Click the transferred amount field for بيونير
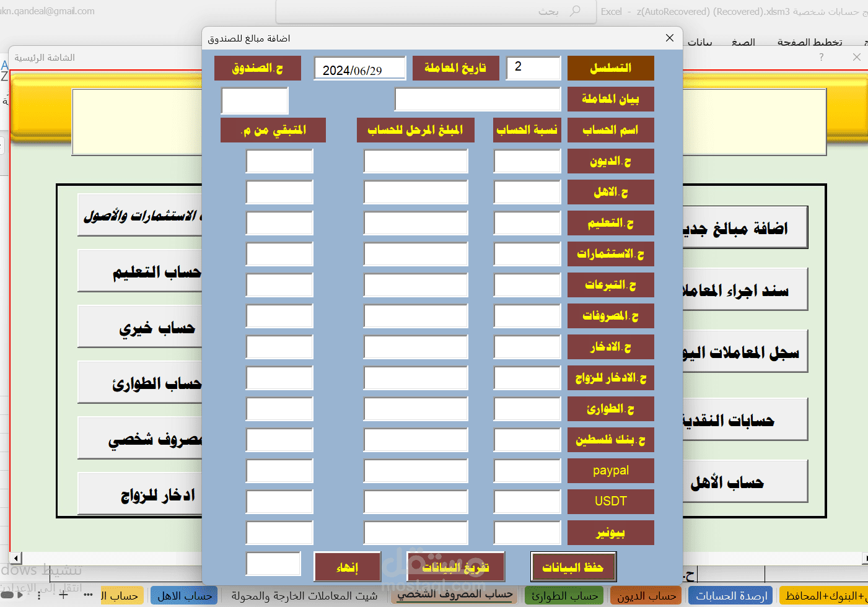 (x=416, y=533)
